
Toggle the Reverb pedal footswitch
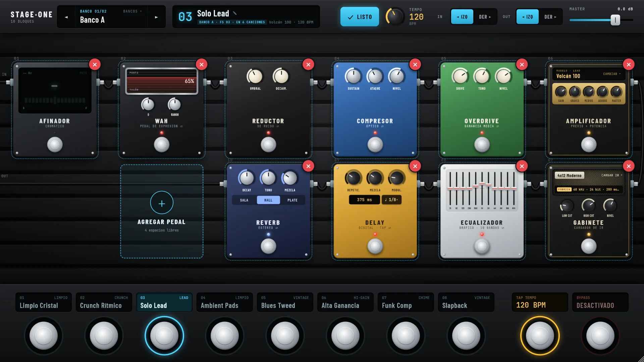coord(268,246)
